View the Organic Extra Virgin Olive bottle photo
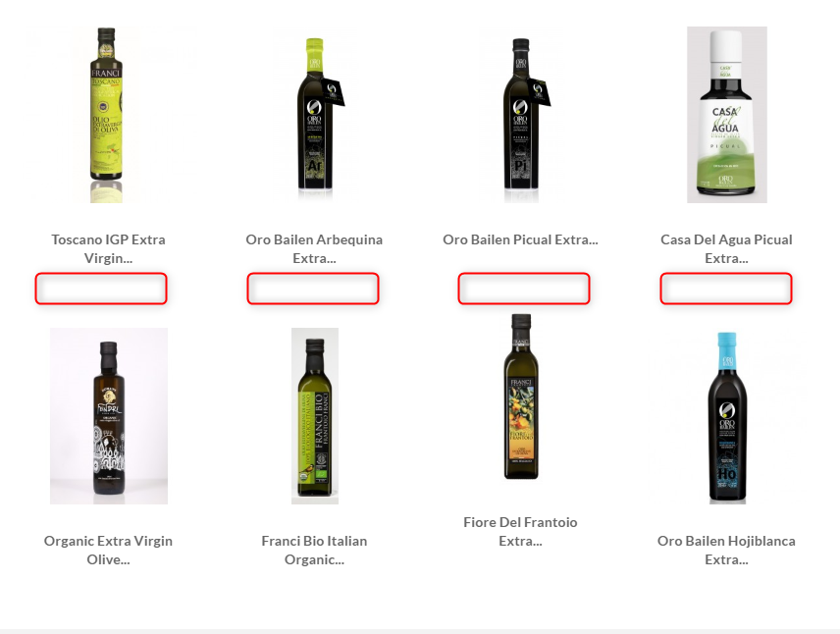The height and width of the screenshot is (634, 840). coord(109,416)
